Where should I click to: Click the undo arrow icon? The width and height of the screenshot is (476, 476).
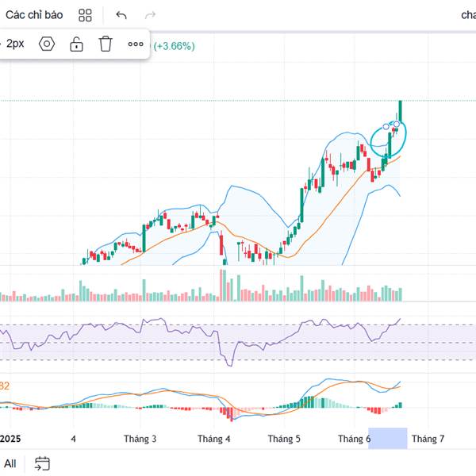pyautogui.click(x=121, y=15)
